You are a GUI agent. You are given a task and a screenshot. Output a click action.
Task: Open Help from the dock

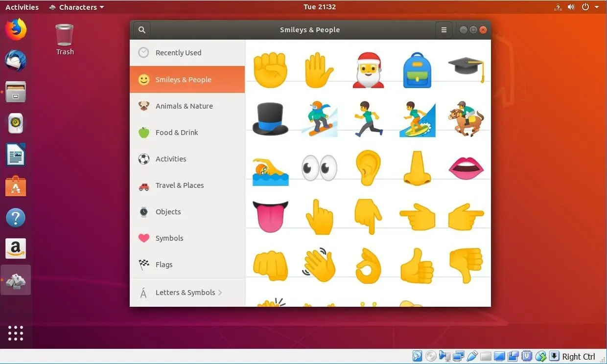tap(16, 218)
